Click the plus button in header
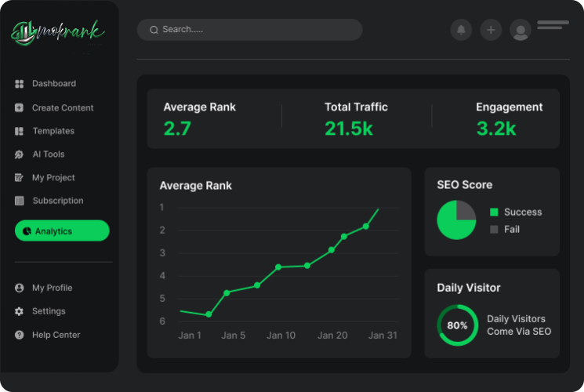 [491, 30]
